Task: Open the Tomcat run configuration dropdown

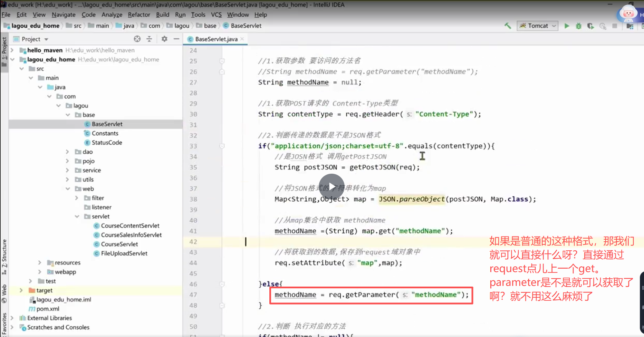Action: click(x=554, y=26)
